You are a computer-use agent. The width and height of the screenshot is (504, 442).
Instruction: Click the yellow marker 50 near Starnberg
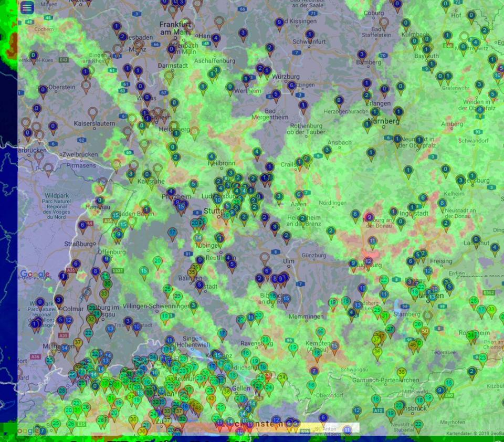pos(425,332)
